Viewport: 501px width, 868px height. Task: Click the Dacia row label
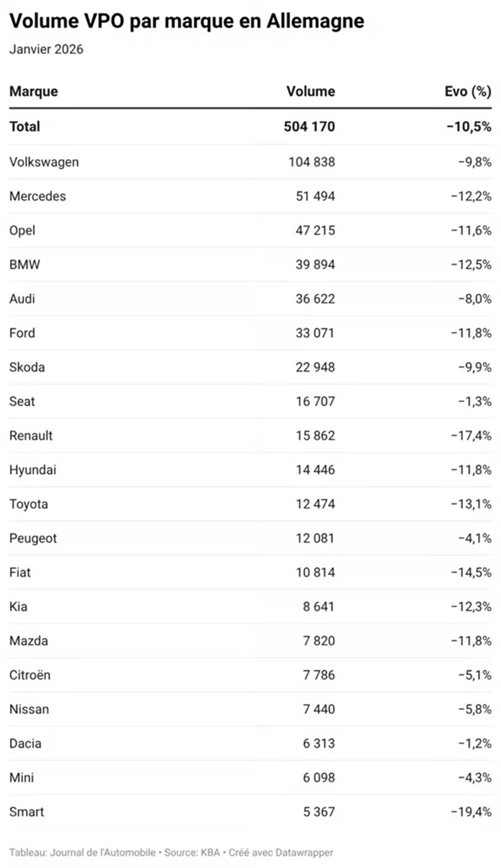[25, 743]
